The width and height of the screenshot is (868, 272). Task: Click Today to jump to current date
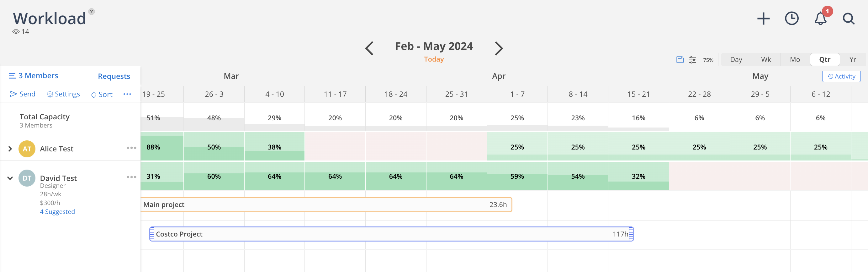click(x=434, y=59)
